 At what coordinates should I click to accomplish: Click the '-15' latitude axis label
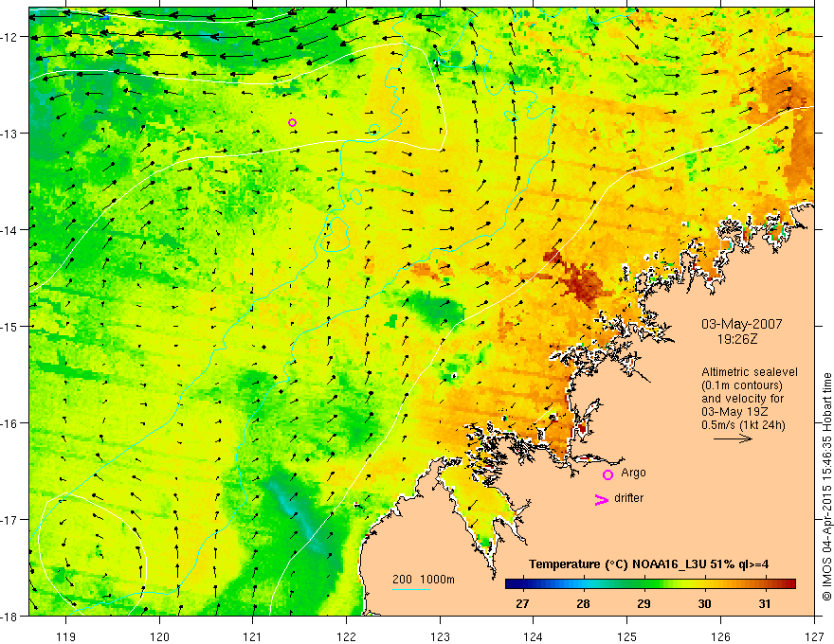10,326
